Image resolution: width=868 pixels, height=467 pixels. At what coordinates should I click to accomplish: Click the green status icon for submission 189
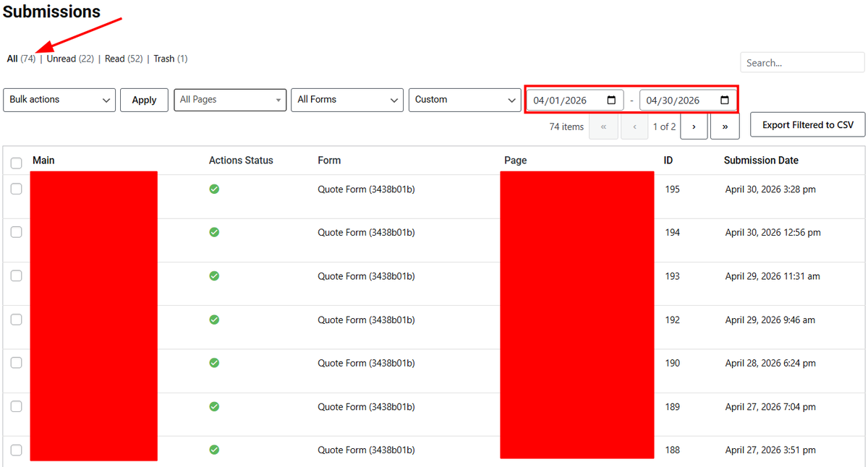[x=214, y=406]
